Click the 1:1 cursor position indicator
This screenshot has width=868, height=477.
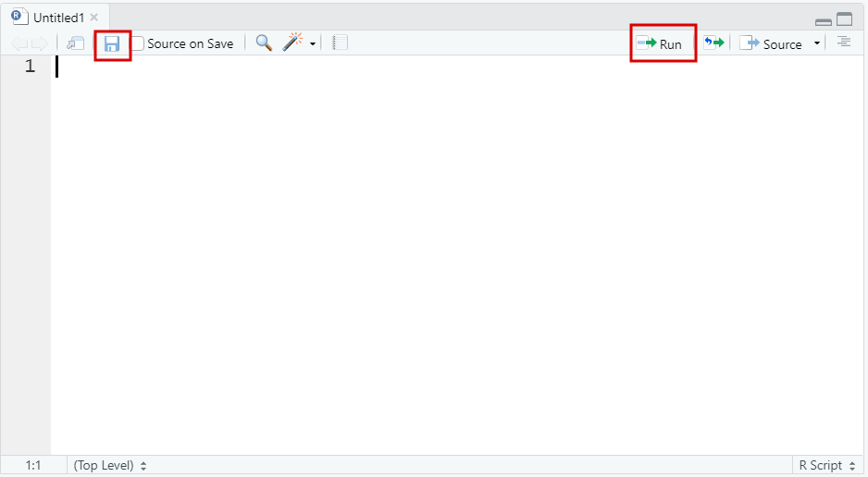coord(32,465)
